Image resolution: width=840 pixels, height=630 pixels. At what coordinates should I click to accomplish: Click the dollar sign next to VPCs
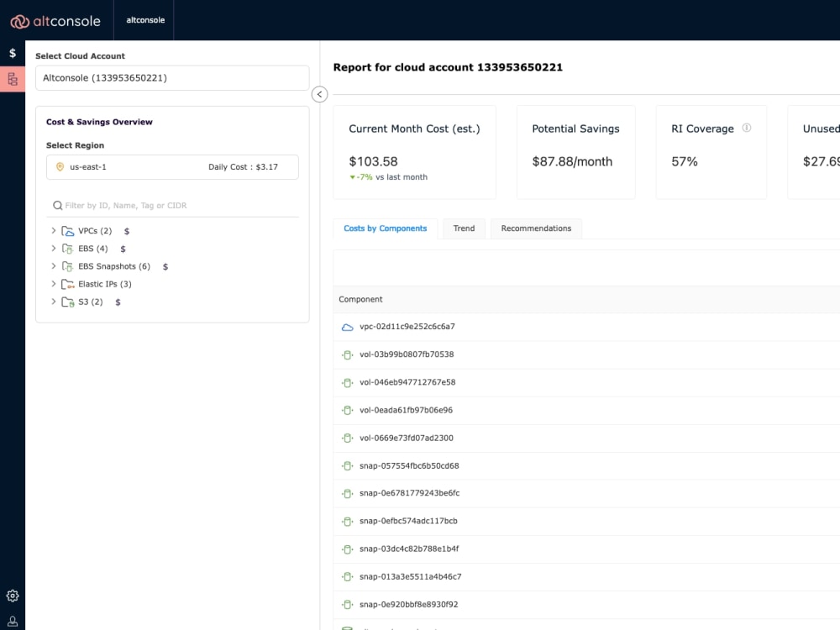tap(127, 232)
